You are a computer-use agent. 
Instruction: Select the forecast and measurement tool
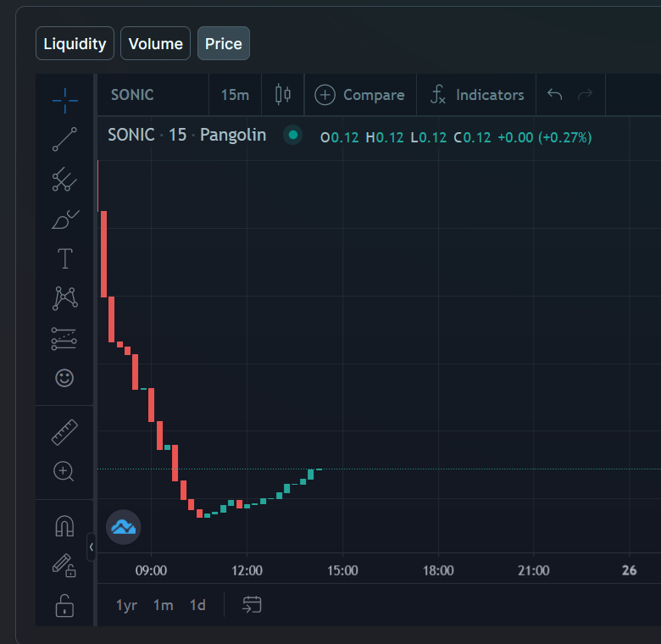64,338
